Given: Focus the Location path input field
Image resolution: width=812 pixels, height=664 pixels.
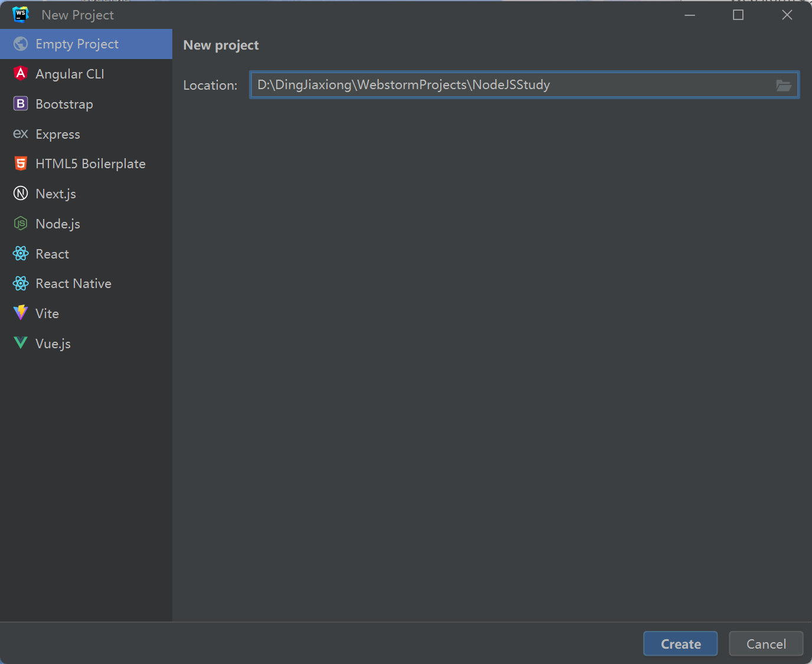Looking at the screenshot, I should (x=524, y=85).
